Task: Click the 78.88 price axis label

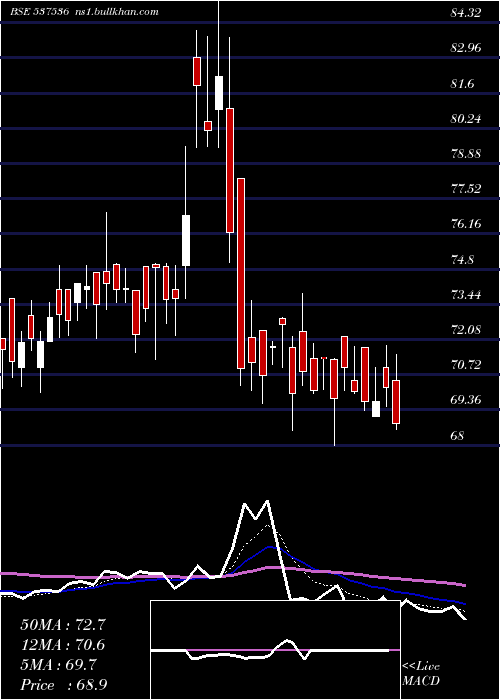Action: click(466, 153)
